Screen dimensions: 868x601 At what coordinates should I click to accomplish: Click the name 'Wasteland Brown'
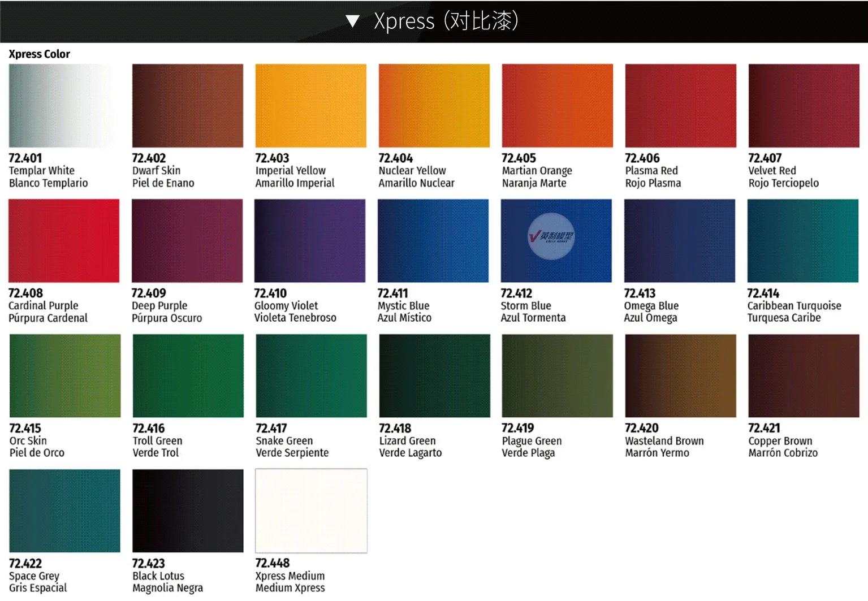tap(664, 441)
